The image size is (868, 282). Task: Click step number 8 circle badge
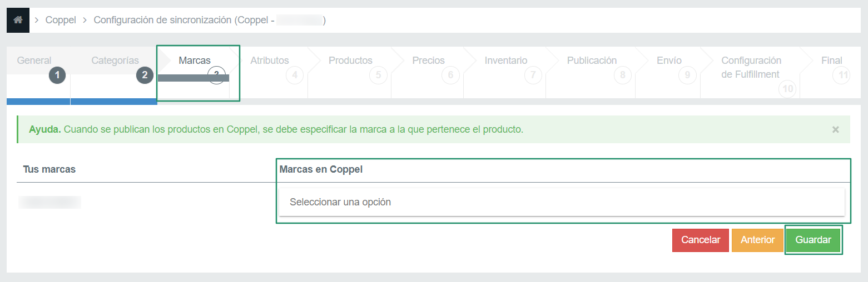point(623,75)
